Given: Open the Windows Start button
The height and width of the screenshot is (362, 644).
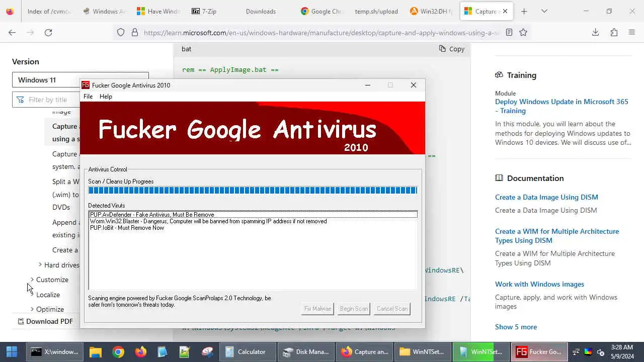Looking at the screenshot, I should coord(12,351).
